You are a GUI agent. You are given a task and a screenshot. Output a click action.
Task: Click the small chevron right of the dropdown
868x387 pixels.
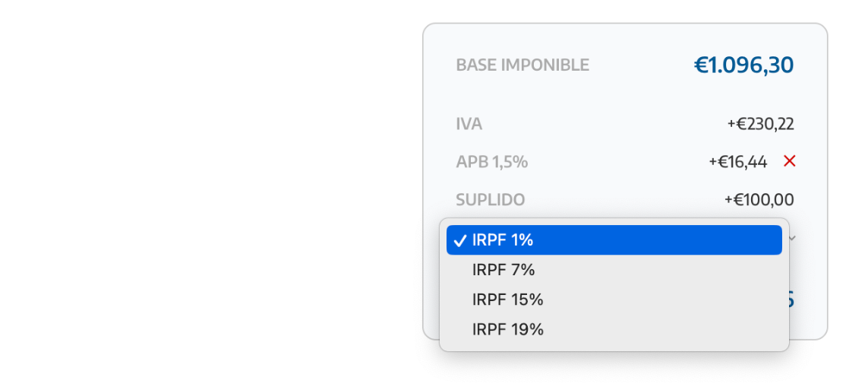point(794,238)
